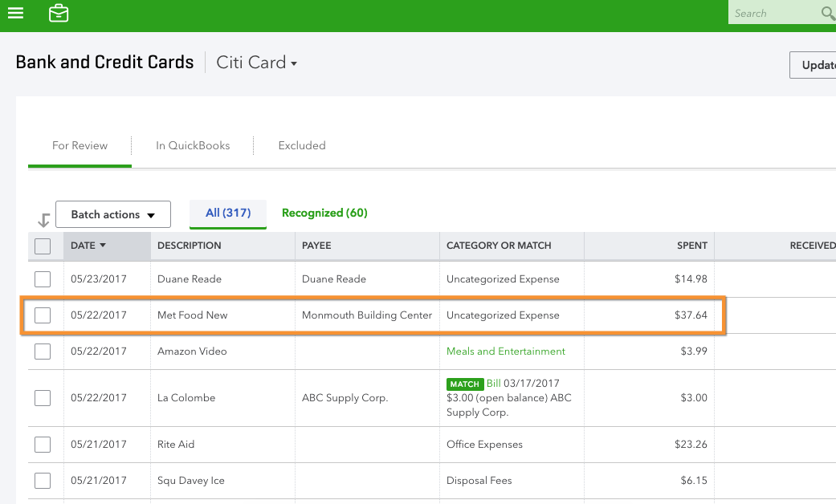Select the For Review tab
This screenshot has height=504, width=836.
click(x=80, y=145)
